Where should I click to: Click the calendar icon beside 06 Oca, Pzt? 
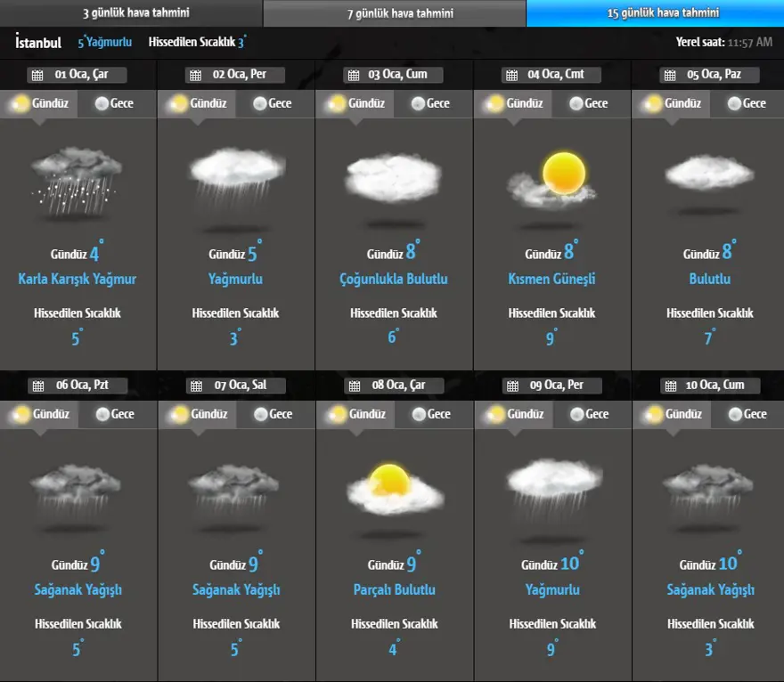[x=37, y=386]
